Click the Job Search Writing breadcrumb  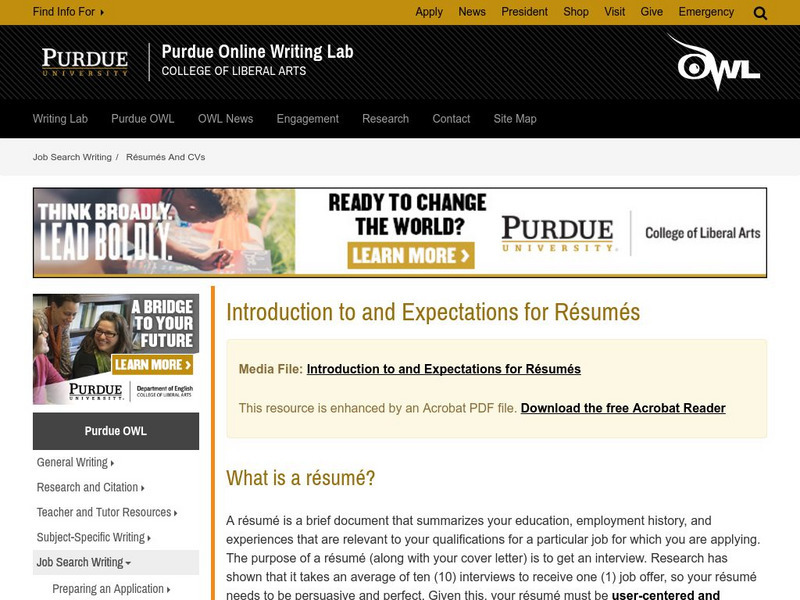tap(70, 156)
